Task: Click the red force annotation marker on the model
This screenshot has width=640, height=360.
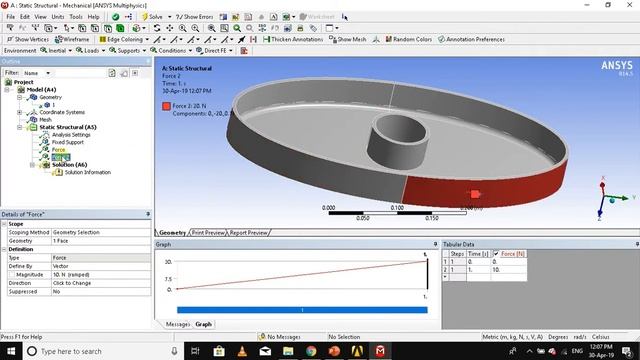Action: point(475,194)
